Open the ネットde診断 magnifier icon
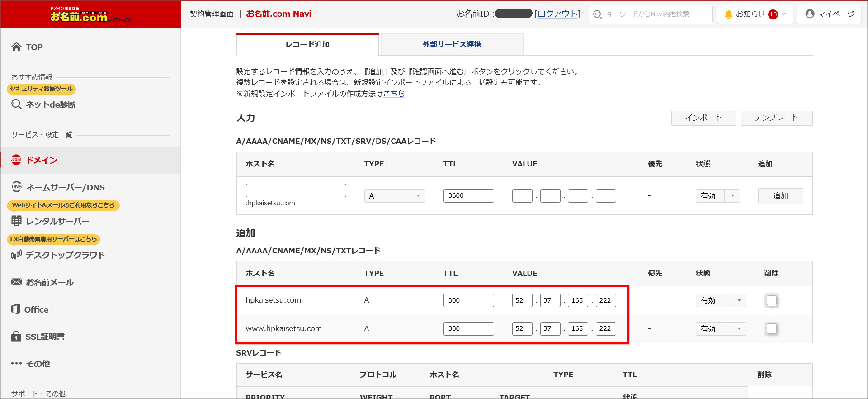 (x=17, y=104)
